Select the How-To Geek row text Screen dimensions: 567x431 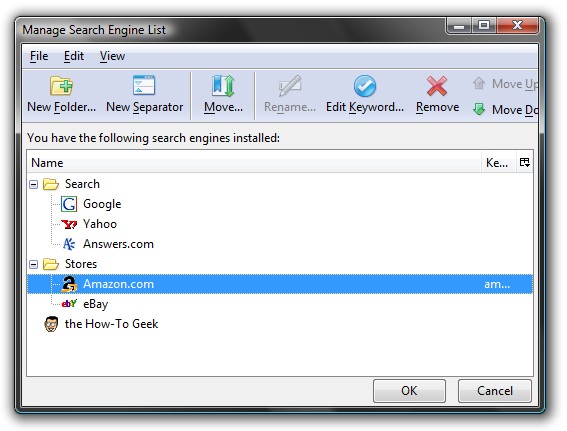111,324
